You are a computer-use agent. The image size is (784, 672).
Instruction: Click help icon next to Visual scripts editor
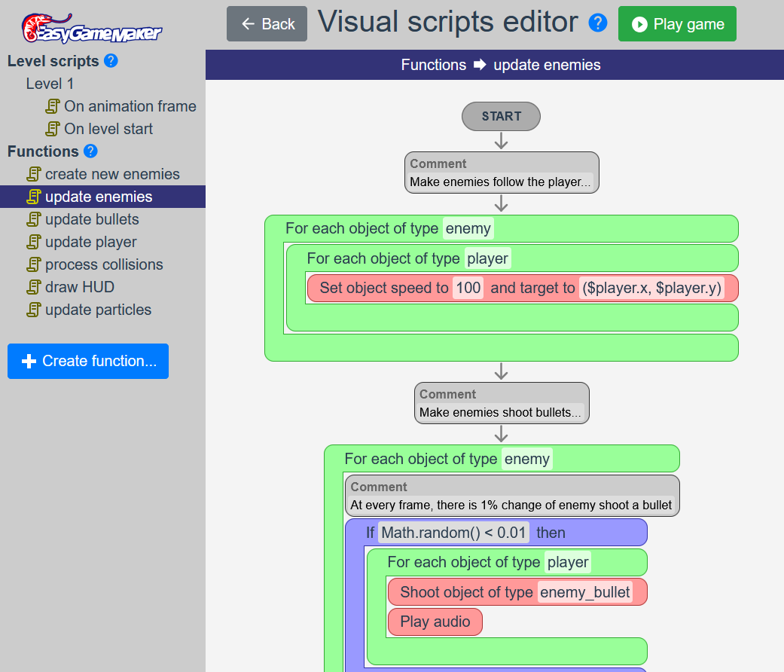point(597,23)
